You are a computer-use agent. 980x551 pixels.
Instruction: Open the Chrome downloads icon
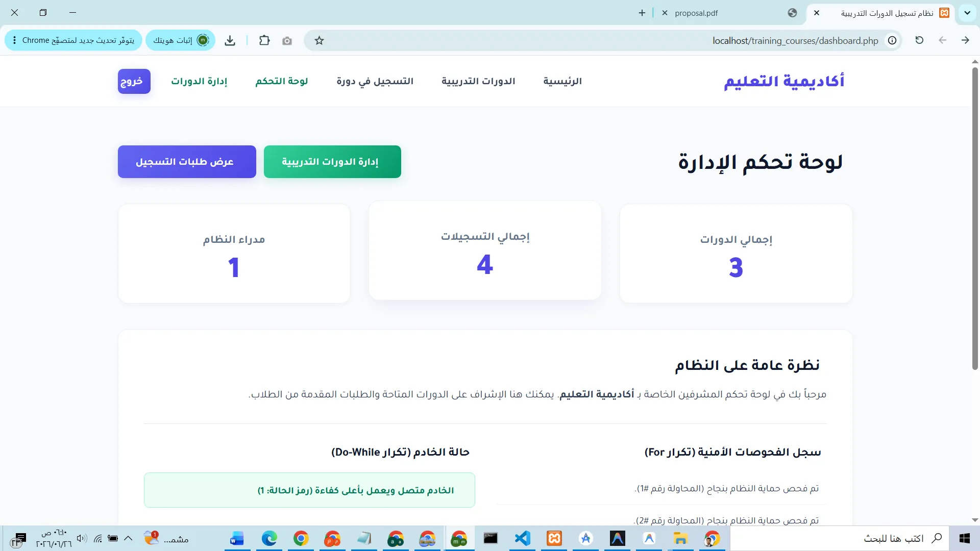point(230,41)
